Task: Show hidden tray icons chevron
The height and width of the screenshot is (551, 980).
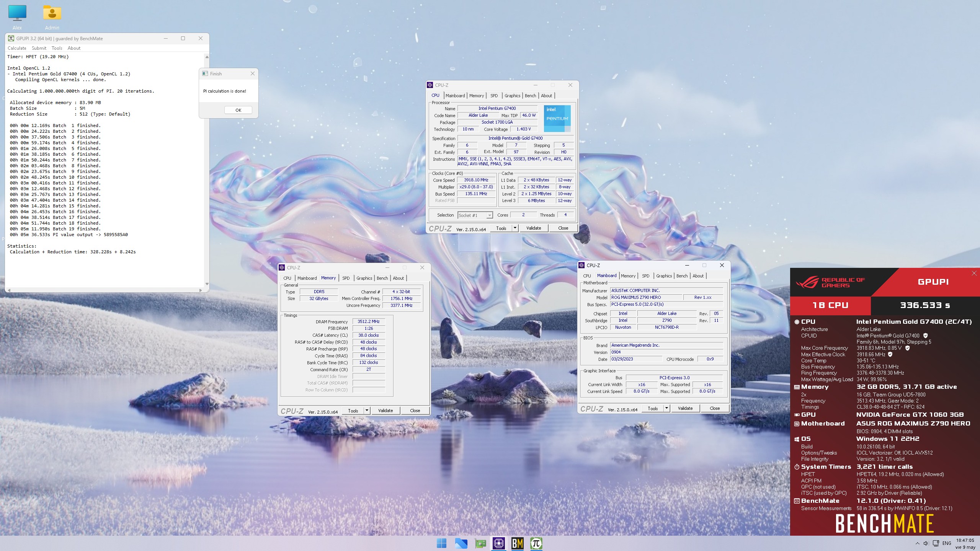Action: 917,543
